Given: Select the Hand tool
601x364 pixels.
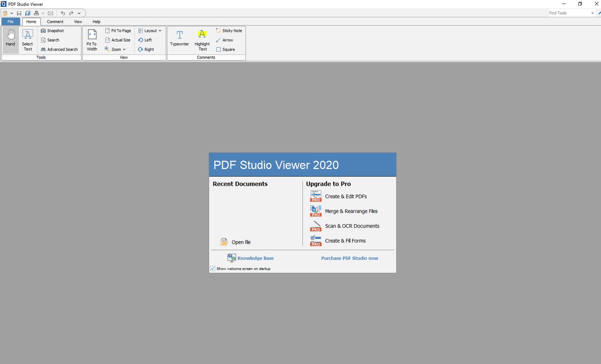Looking at the screenshot, I should pyautogui.click(x=10, y=40).
